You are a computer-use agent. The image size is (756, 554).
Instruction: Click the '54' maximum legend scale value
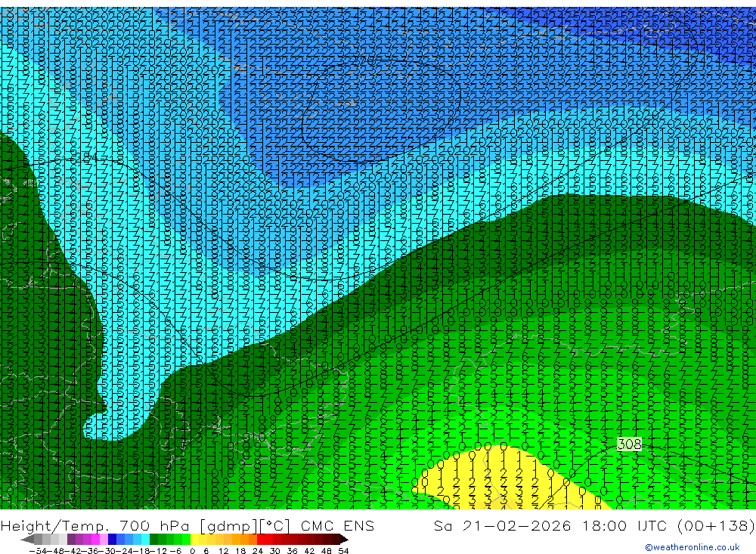tap(342, 551)
